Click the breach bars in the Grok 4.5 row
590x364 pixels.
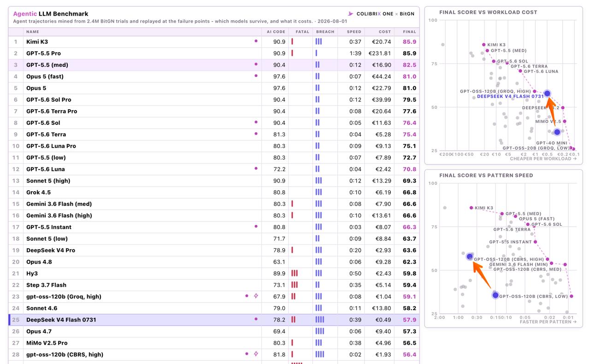click(319, 192)
